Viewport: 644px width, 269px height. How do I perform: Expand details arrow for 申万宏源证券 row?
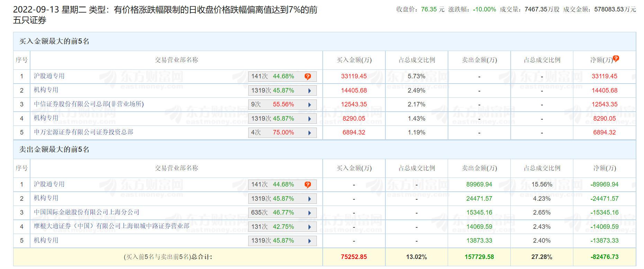310,133
